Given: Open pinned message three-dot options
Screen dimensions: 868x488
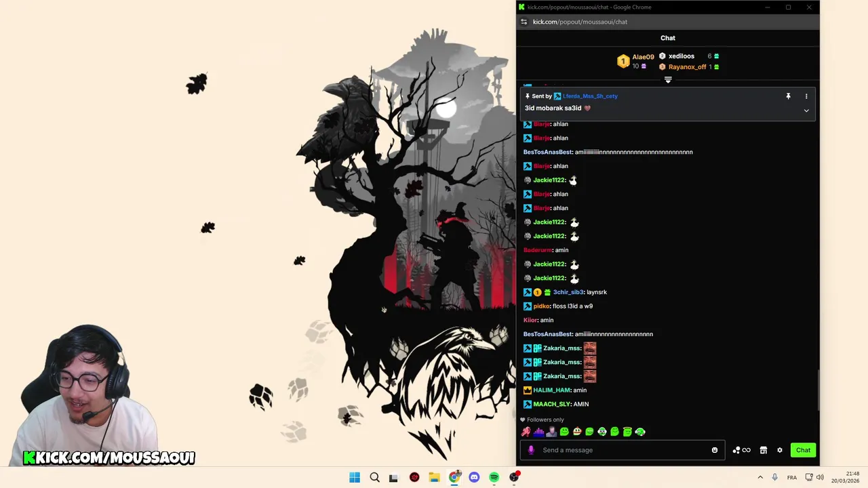Looking at the screenshot, I should click(806, 96).
